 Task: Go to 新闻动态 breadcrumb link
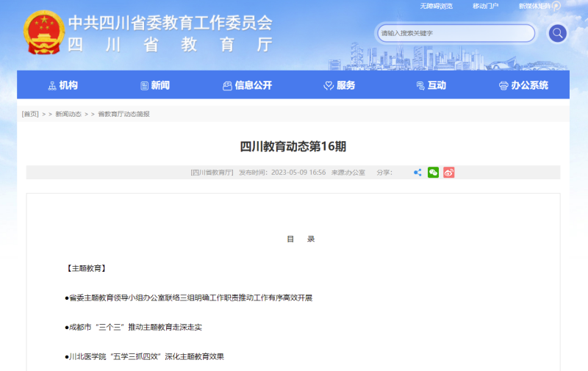(x=68, y=114)
